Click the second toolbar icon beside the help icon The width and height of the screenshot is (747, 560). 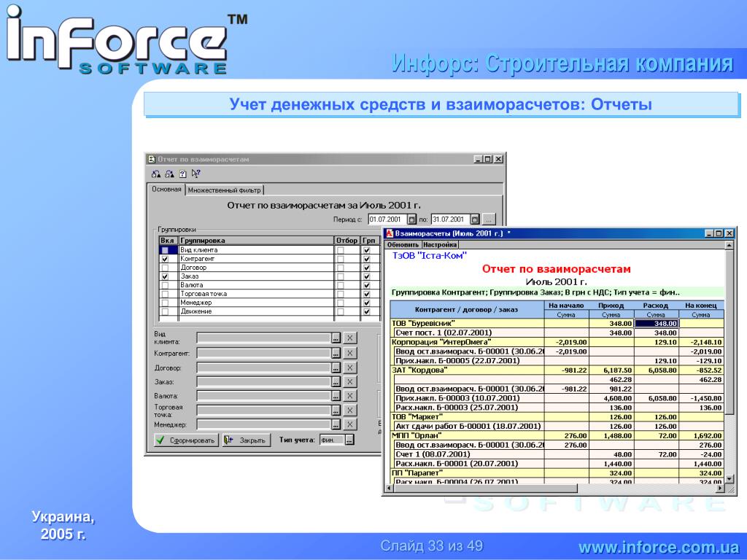click(x=169, y=174)
